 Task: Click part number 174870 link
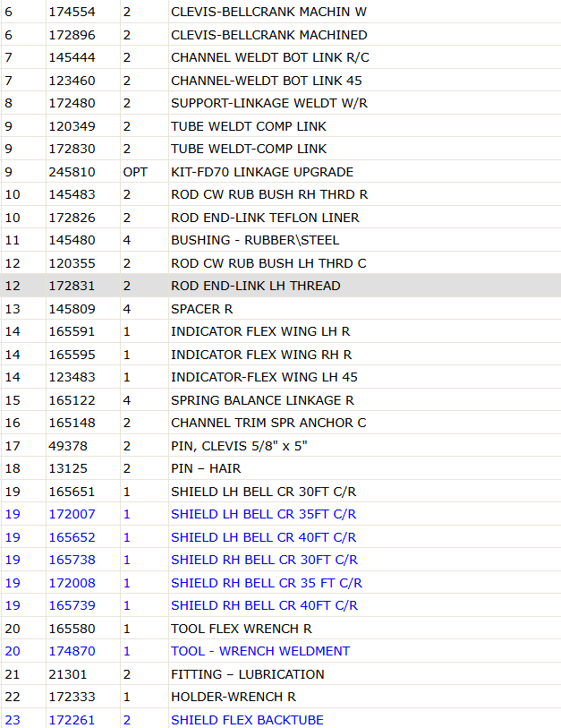(72, 651)
